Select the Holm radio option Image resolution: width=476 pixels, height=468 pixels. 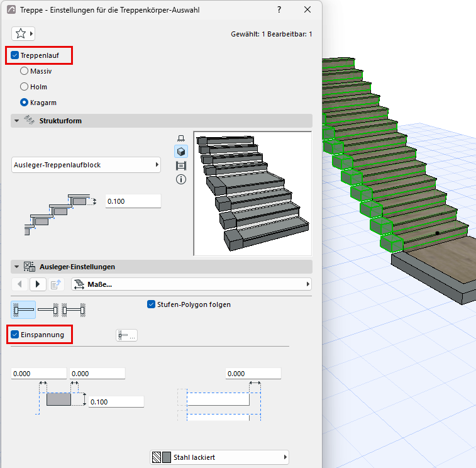pyautogui.click(x=24, y=87)
